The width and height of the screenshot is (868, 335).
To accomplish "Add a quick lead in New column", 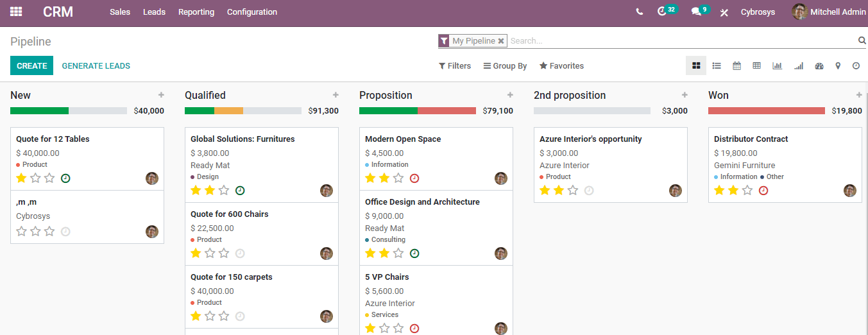I will tap(161, 95).
